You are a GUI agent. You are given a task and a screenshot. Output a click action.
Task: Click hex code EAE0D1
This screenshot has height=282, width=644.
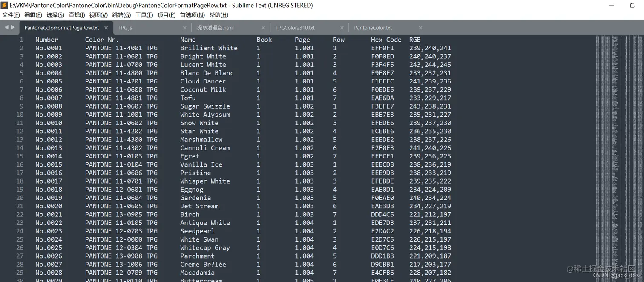click(382, 190)
